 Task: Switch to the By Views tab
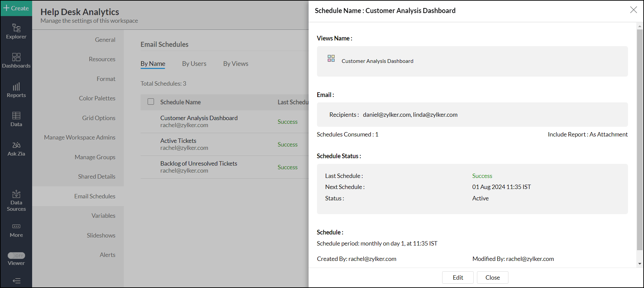coord(236,64)
